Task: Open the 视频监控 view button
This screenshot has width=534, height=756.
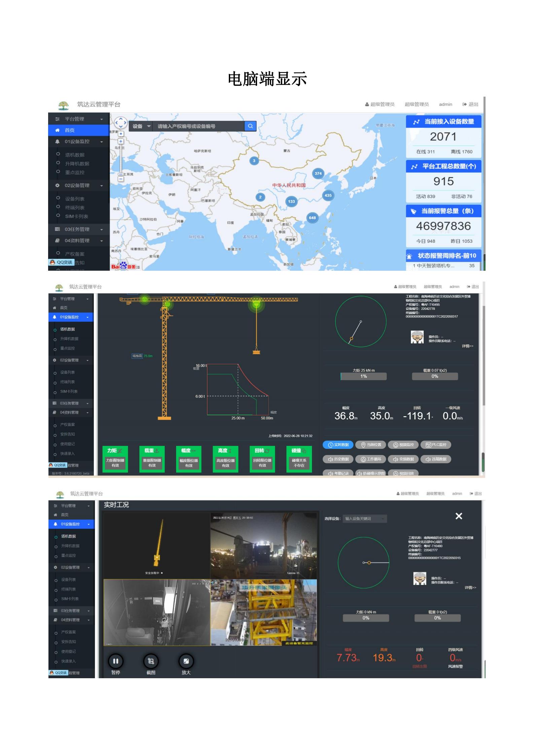Action: [x=403, y=445]
